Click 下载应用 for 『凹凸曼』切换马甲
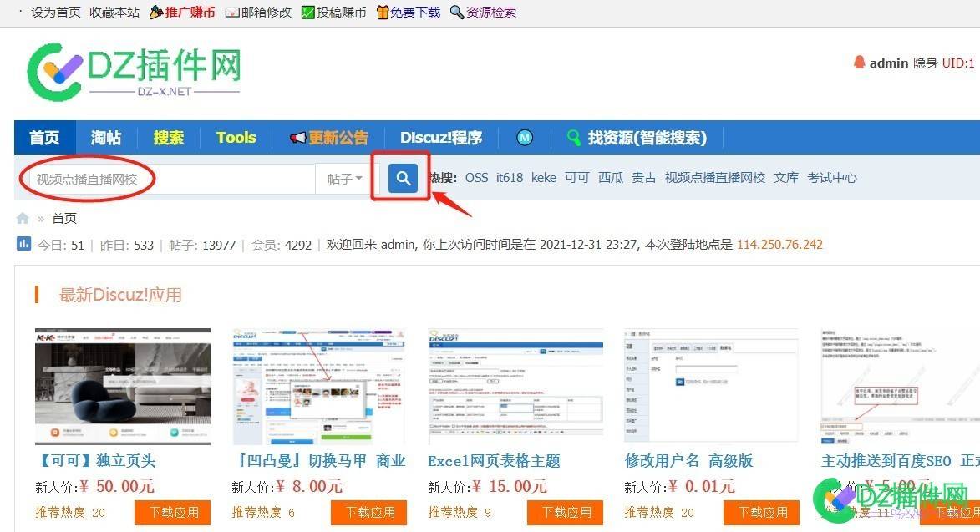 tap(368, 513)
